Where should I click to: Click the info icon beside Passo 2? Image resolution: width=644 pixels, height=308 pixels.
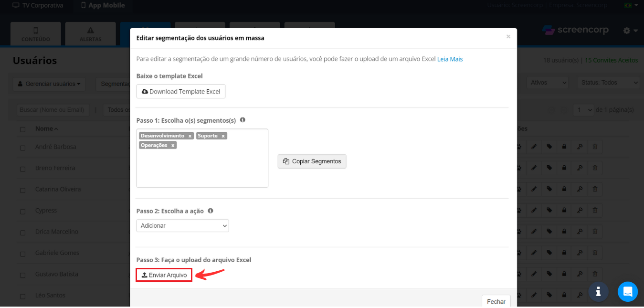(x=211, y=211)
